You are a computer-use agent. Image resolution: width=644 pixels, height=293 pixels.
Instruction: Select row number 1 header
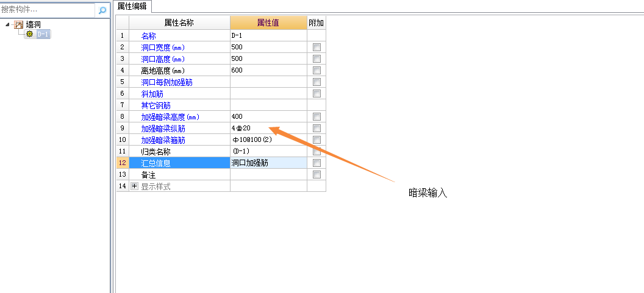[x=123, y=36]
